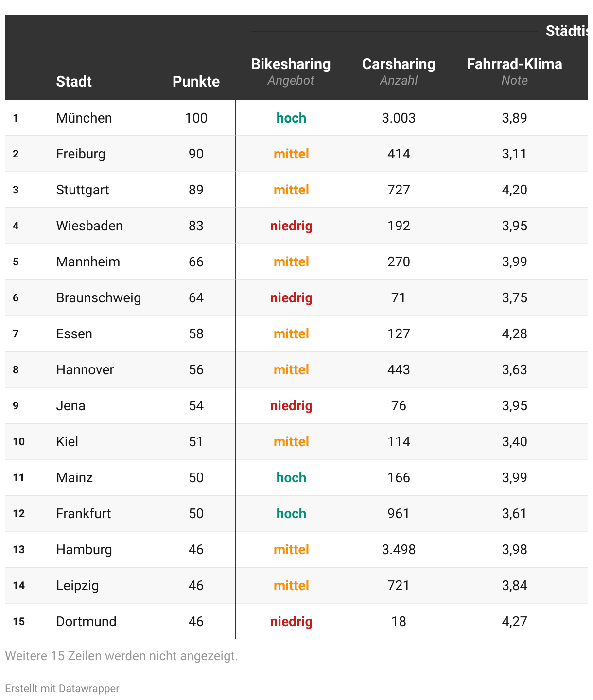
Task: Click Wiesbaden's red niedrig label
Action: point(291,226)
